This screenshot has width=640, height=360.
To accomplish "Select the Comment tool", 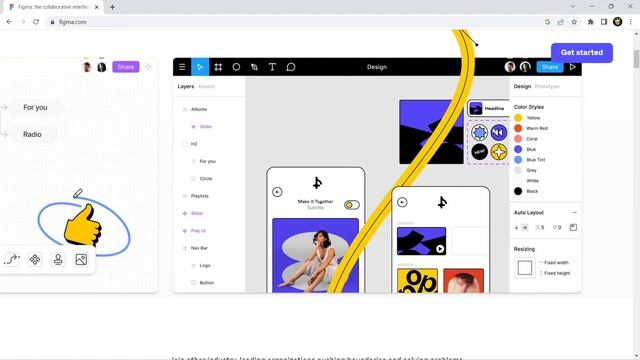I will point(291,67).
